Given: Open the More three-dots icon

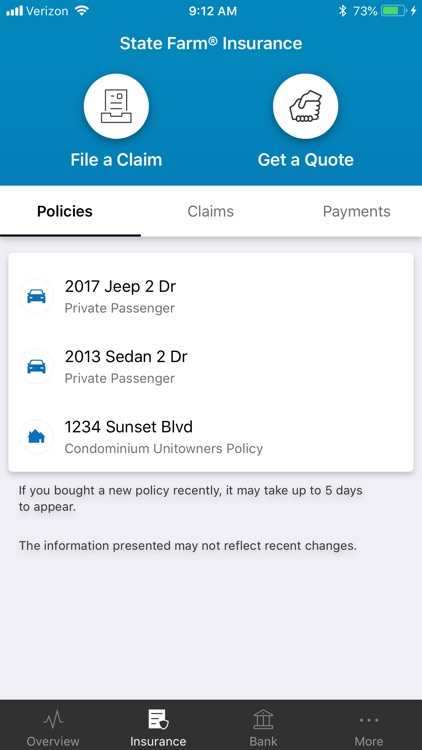Looking at the screenshot, I should click(x=369, y=720).
